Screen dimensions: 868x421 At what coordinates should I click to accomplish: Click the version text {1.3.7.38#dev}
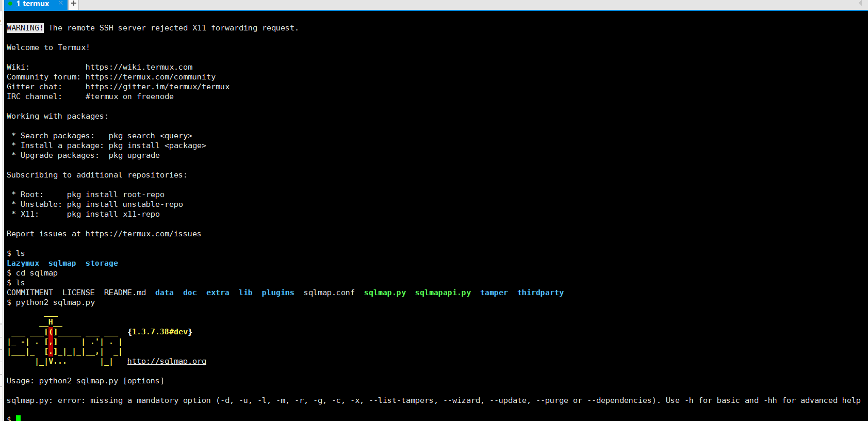coord(159,332)
